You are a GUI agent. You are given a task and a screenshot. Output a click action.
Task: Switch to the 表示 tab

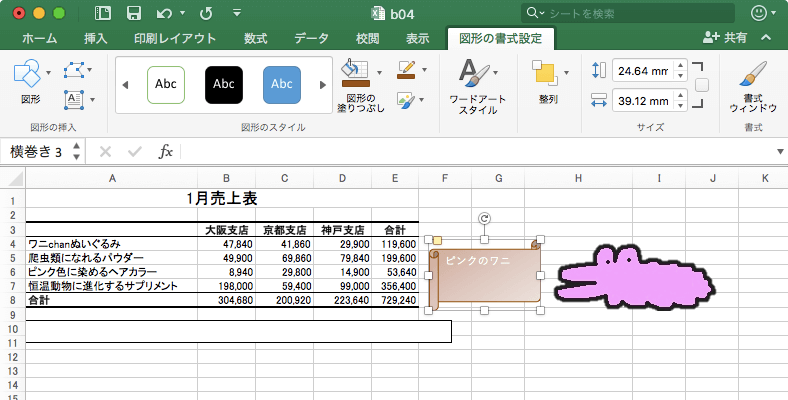pos(418,38)
